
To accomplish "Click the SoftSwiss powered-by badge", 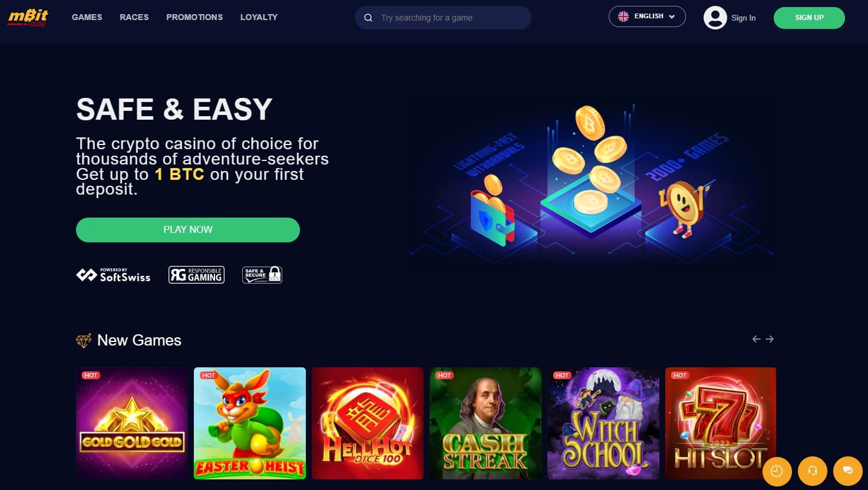I will pyautogui.click(x=113, y=275).
